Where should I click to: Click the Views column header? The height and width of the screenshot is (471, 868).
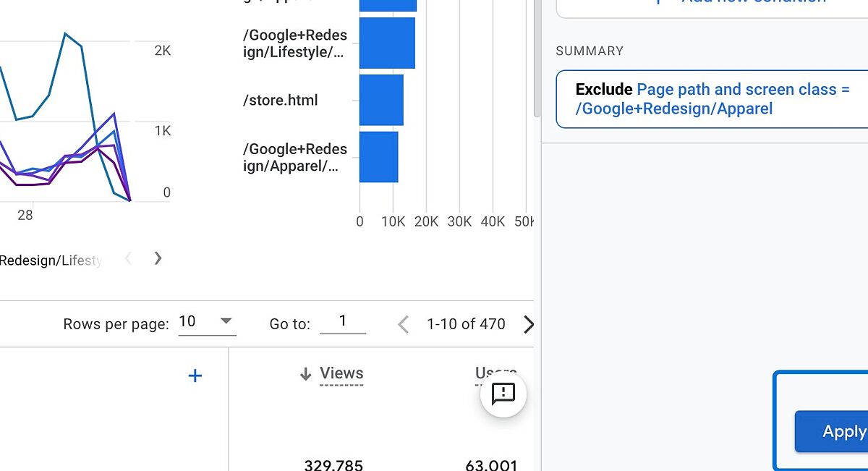(x=341, y=373)
